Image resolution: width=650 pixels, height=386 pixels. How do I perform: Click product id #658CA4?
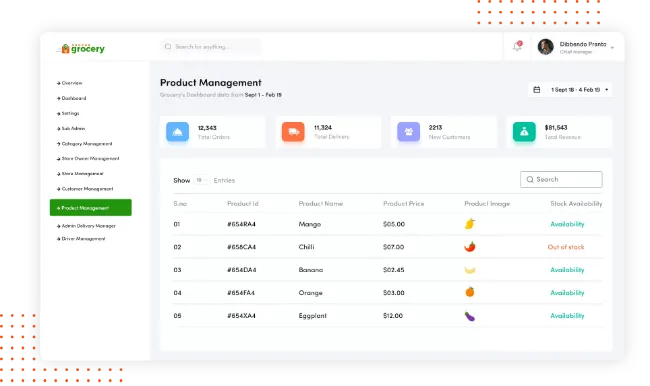coord(241,247)
